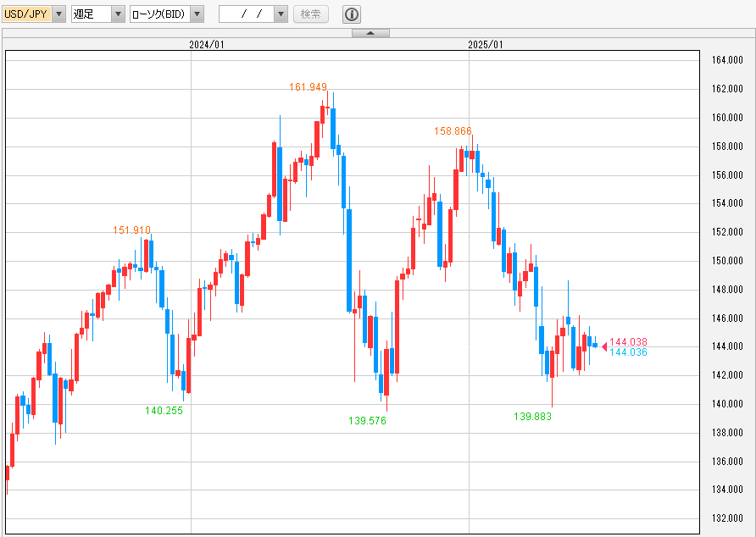
Task: Open the 週足 timeframe dropdown
Action: (97, 14)
